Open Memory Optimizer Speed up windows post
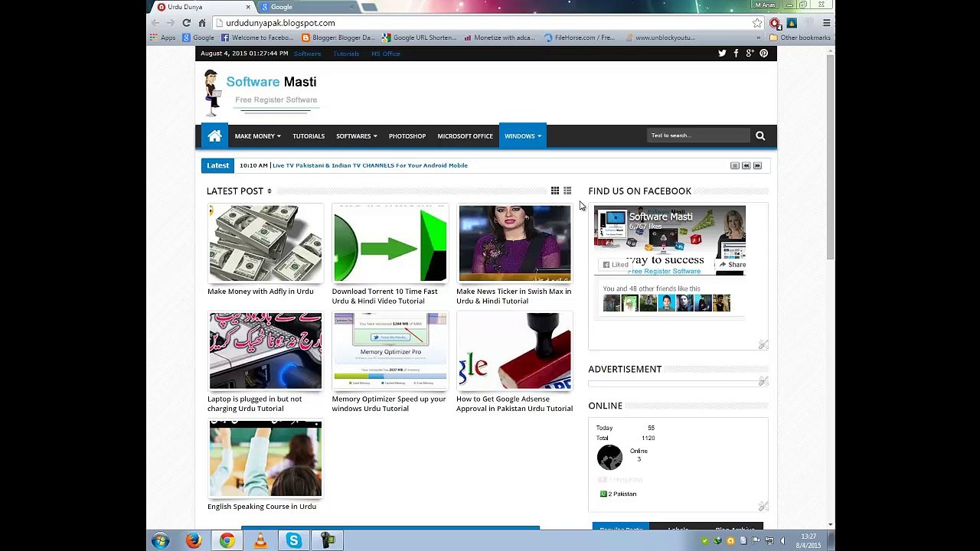 (x=389, y=403)
